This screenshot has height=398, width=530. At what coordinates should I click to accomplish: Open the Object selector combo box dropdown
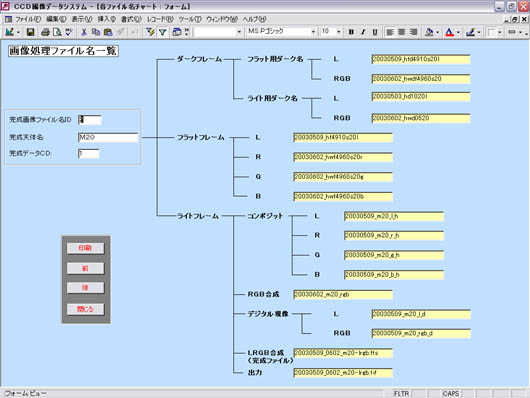[x=239, y=32]
